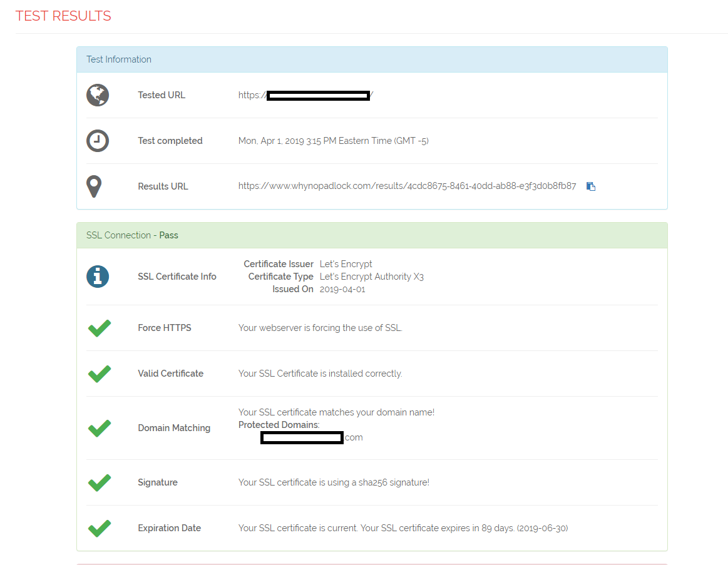728x565 pixels.
Task: Click the Pass status text in SSL Connection
Action: point(168,235)
